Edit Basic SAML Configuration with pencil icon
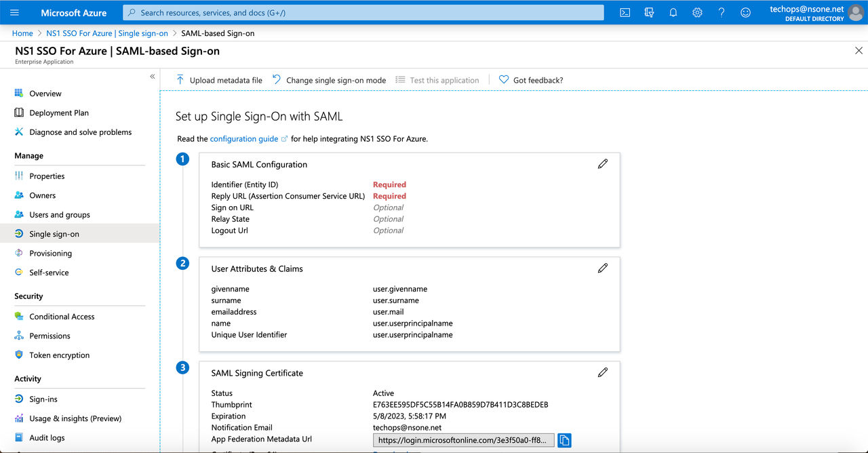 click(602, 163)
